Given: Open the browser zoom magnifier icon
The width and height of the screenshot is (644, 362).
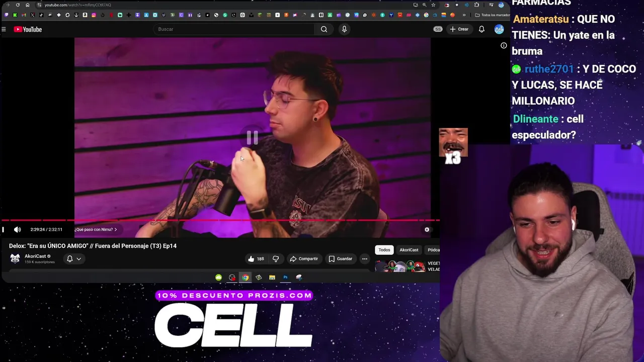Looking at the screenshot, I should click(424, 5).
